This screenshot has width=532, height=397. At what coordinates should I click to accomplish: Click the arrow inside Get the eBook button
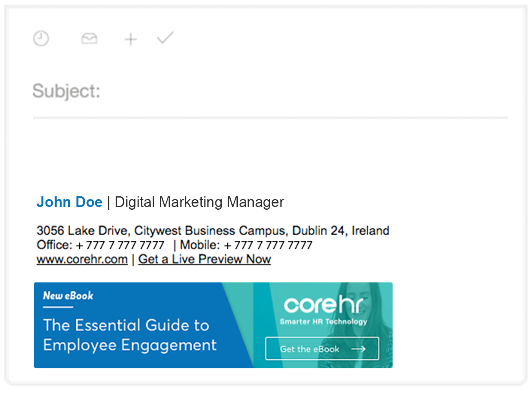coord(359,349)
